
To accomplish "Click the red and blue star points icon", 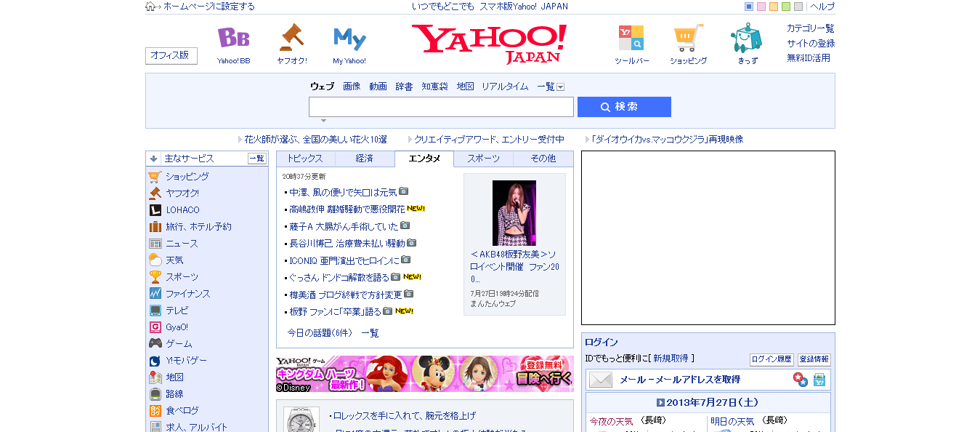I will (800, 380).
